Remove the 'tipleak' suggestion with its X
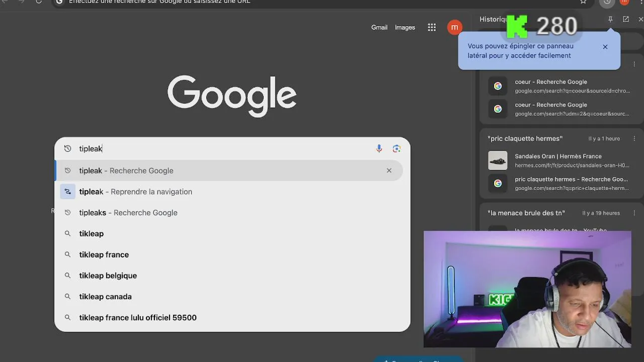The image size is (644, 362). tap(389, 170)
